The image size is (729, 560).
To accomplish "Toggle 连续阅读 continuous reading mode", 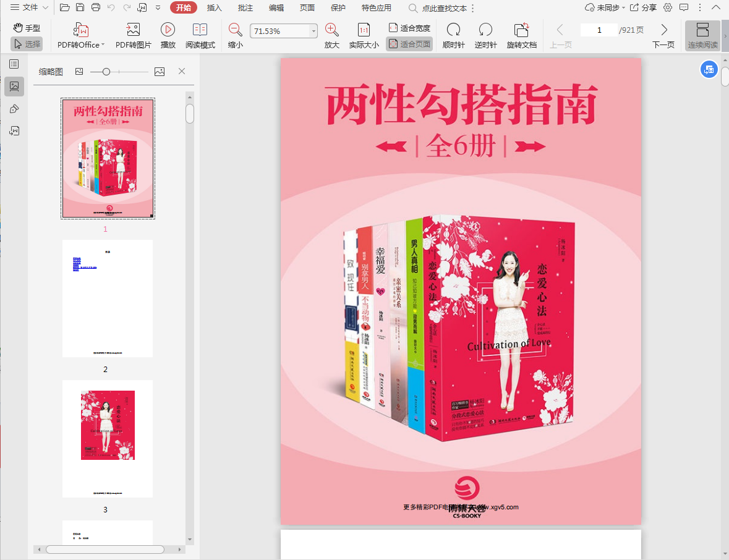I will 702,36.
